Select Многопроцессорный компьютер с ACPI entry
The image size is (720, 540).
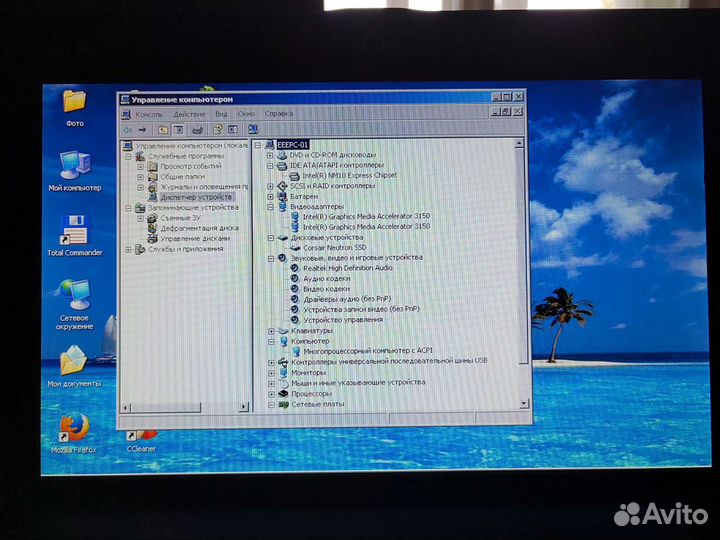click(368, 351)
